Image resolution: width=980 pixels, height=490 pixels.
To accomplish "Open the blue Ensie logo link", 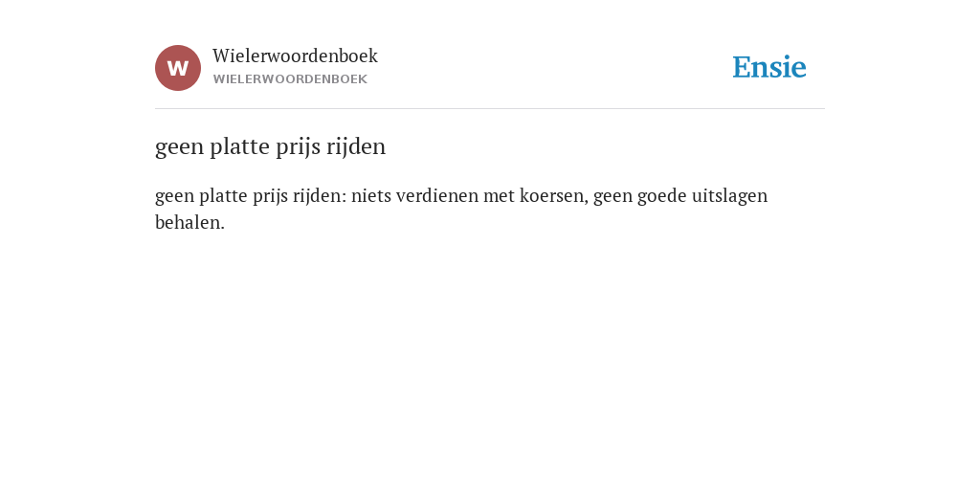I will pyautogui.click(x=769, y=68).
